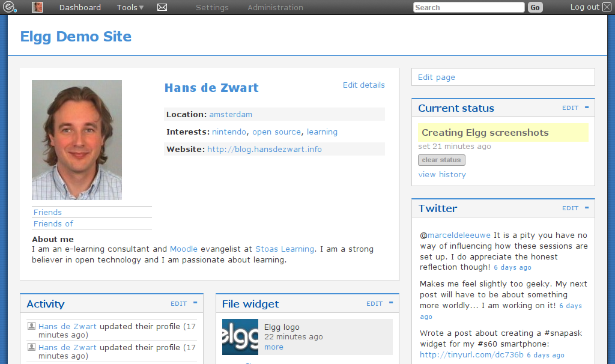The width and height of the screenshot is (615, 364).
Task: Edit the File widget
Action: click(x=374, y=303)
